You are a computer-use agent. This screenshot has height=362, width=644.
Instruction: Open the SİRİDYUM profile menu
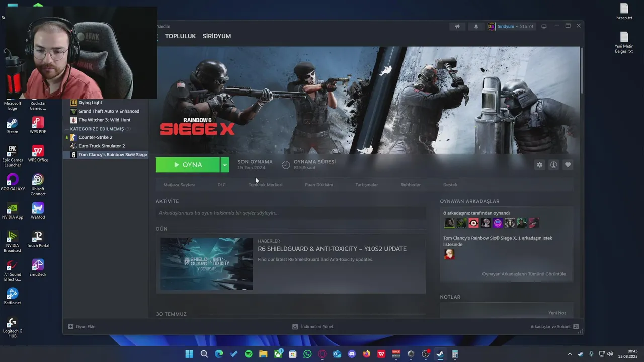click(217, 36)
